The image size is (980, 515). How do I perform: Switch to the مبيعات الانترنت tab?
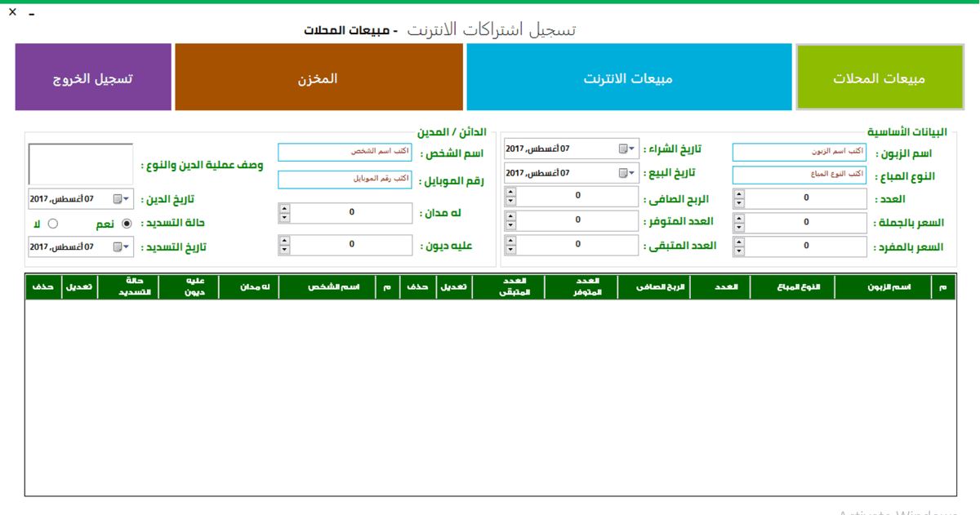coord(629,77)
